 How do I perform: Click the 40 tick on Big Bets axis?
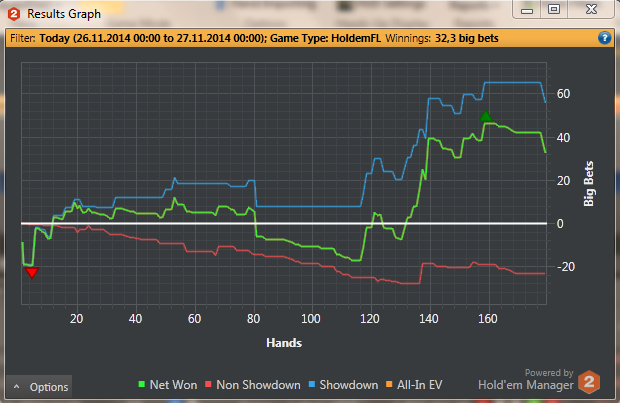click(563, 138)
